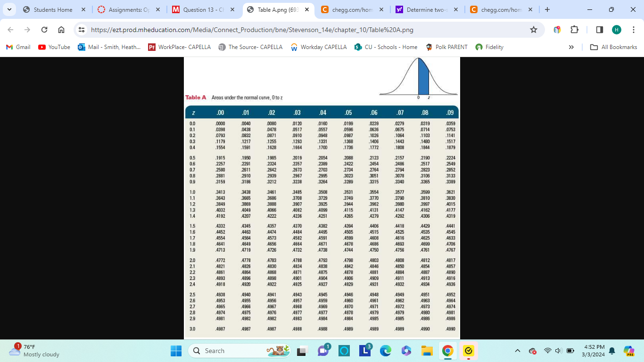Viewport: 644px width, 362px height.
Task: Expand hidden icons in the system tray
Action: point(517,351)
